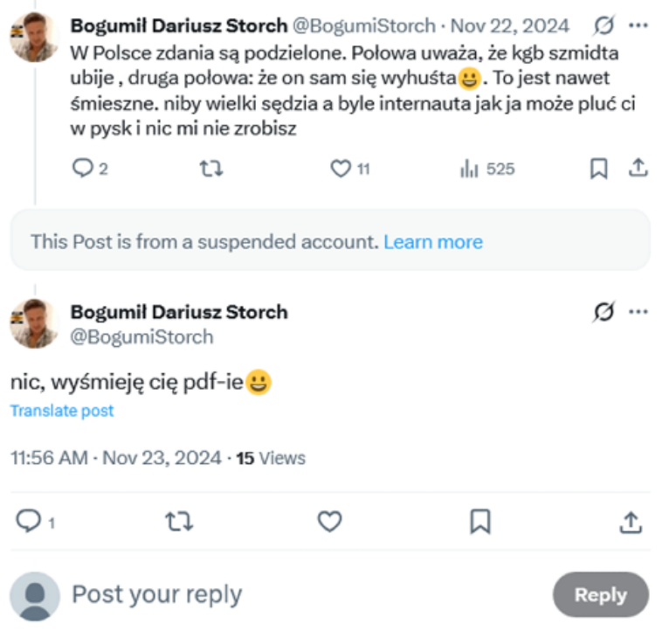The image size is (669, 644).
Task: Bookmark the top post
Action: point(599,169)
